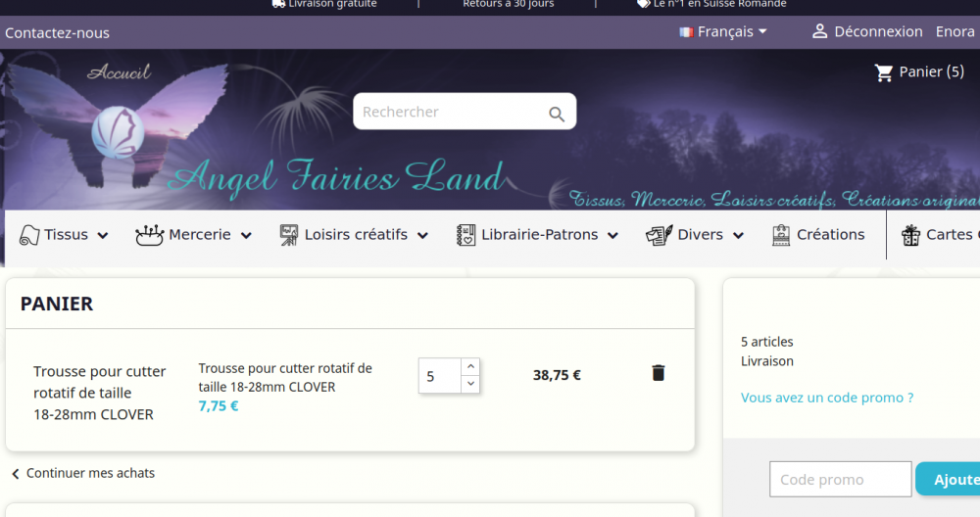Click the search magnifier icon
Image resolution: width=980 pixels, height=517 pixels.
[x=557, y=114]
